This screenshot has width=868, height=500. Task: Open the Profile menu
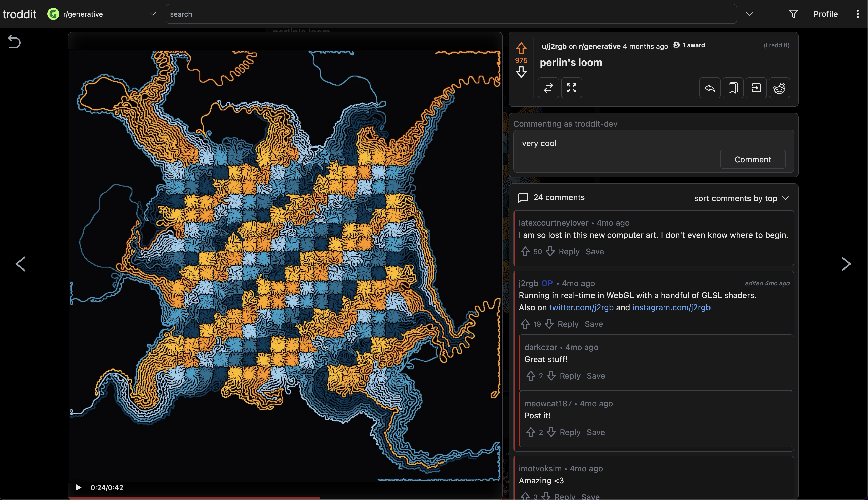click(825, 14)
